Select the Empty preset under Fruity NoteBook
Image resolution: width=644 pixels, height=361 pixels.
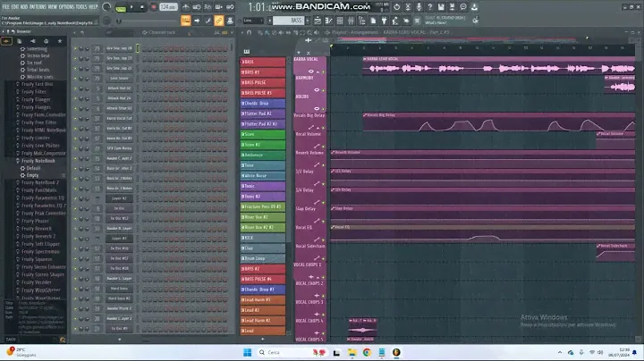click(33, 175)
